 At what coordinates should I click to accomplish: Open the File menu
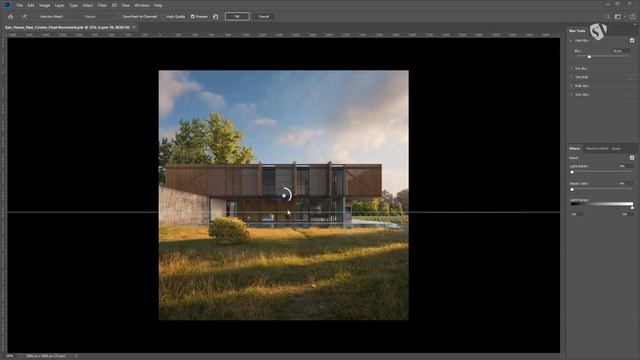pos(19,5)
